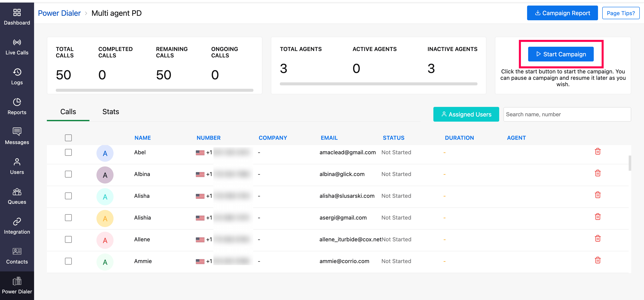This screenshot has width=644, height=300.
Task: Check the box for Albina
Action: click(x=68, y=174)
